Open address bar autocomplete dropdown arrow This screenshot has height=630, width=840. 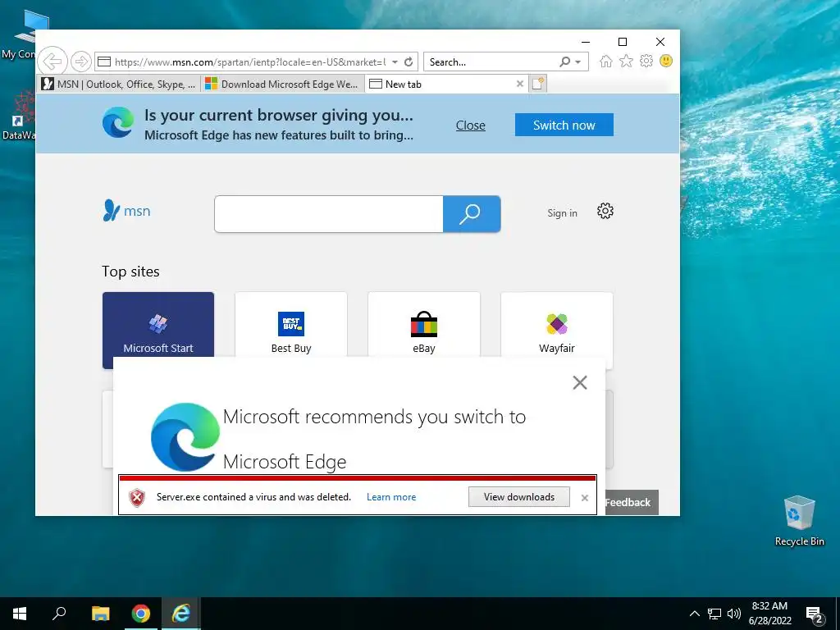[395, 62]
